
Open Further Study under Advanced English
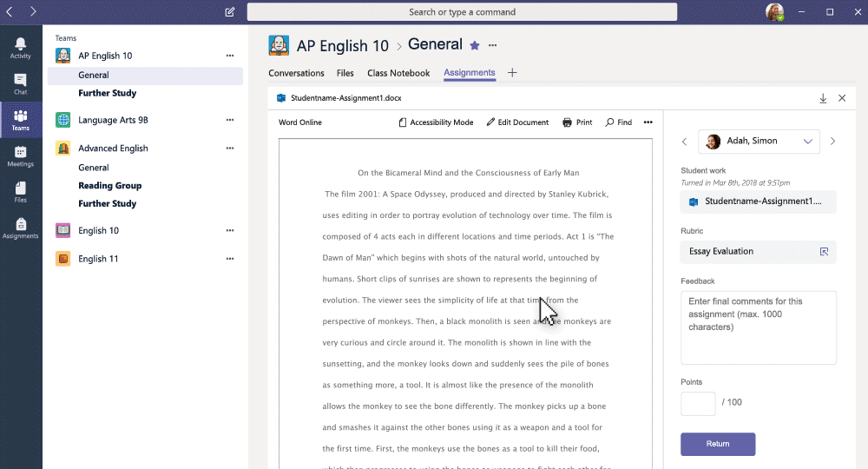(108, 203)
